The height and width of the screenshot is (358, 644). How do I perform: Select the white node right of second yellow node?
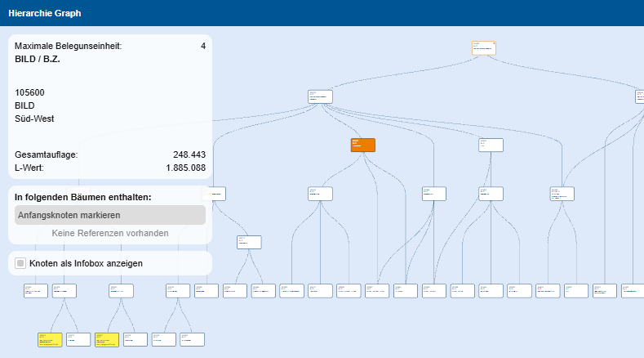pos(135,339)
